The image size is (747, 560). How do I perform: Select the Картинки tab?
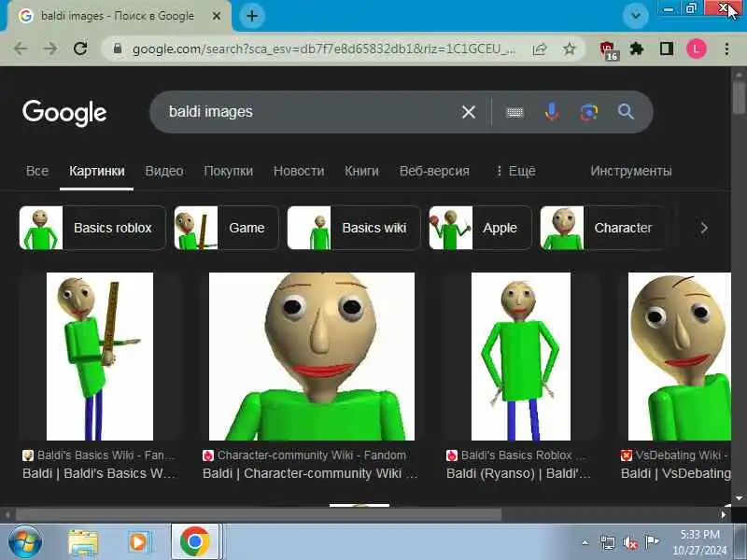coord(97,171)
